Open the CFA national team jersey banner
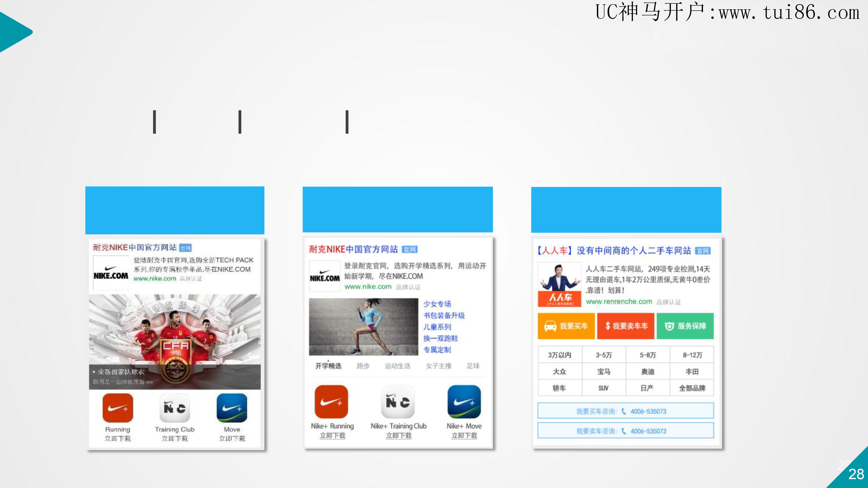 (175, 342)
